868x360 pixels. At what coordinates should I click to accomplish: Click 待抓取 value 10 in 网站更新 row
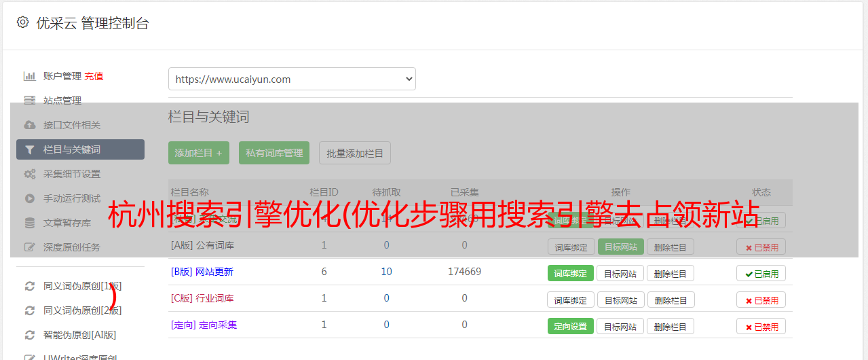386,272
